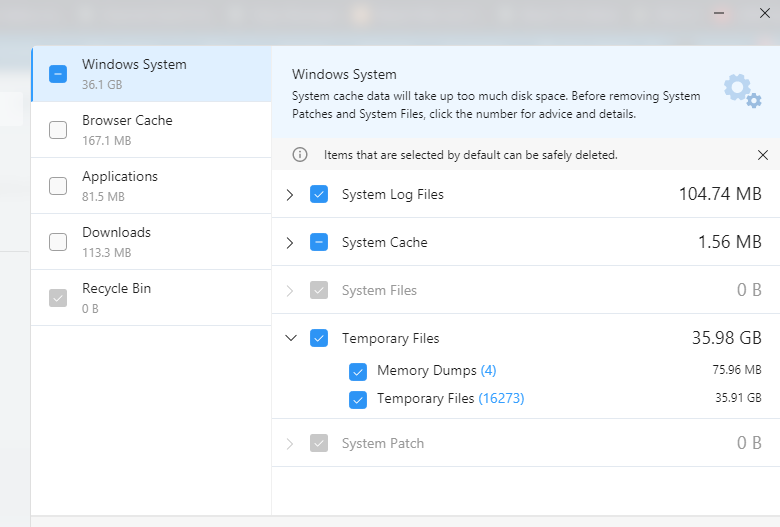The width and height of the screenshot is (780, 527).
Task: Select the Downloads category checkbox
Action: [x=58, y=242]
